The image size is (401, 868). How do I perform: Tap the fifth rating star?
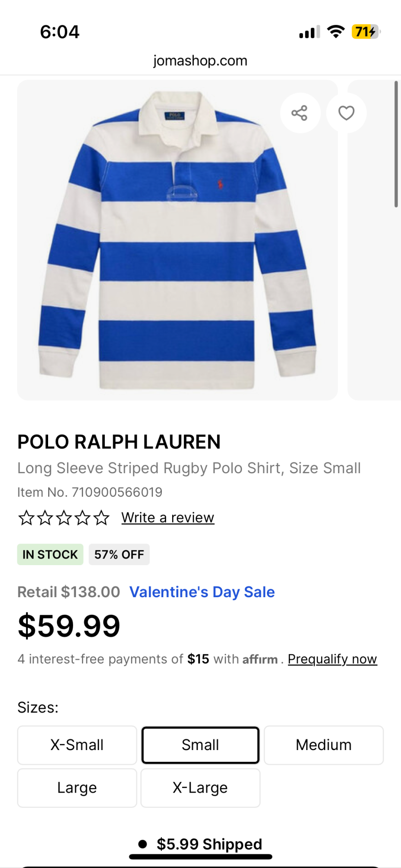coord(101,518)
